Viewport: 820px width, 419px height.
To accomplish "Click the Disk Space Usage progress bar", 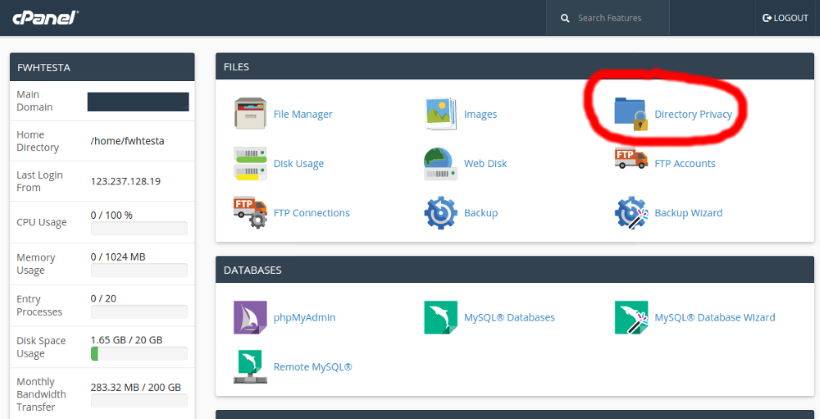I will point(139,354).
